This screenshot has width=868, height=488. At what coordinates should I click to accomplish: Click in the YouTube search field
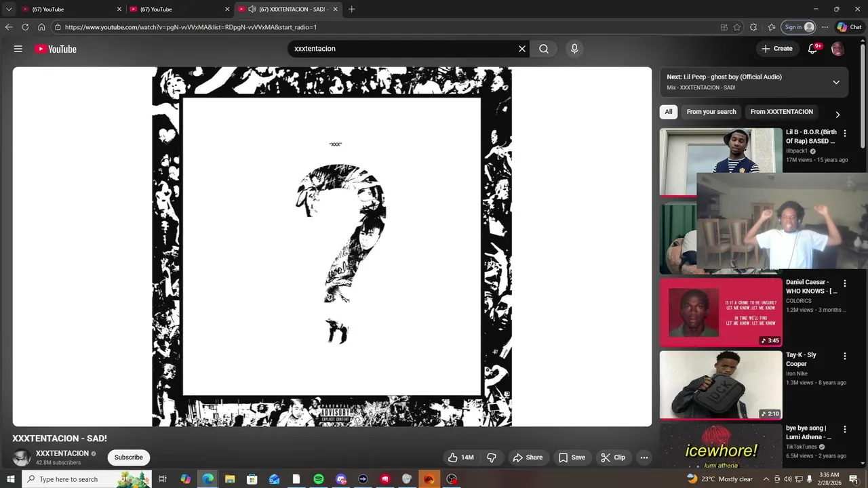coord(403,49)
